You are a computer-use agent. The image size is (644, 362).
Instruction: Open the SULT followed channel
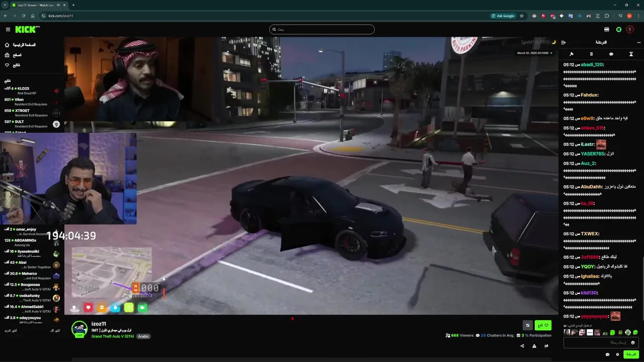tap(32, 124)
